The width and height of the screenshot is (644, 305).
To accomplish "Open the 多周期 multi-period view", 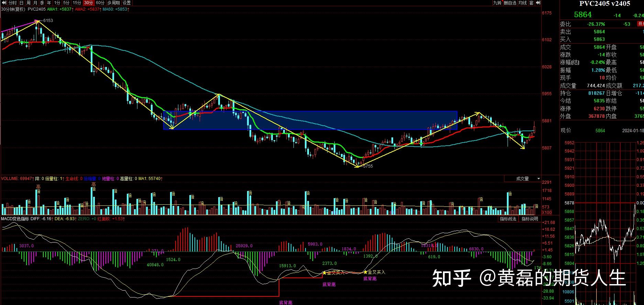I will [113, 3].
